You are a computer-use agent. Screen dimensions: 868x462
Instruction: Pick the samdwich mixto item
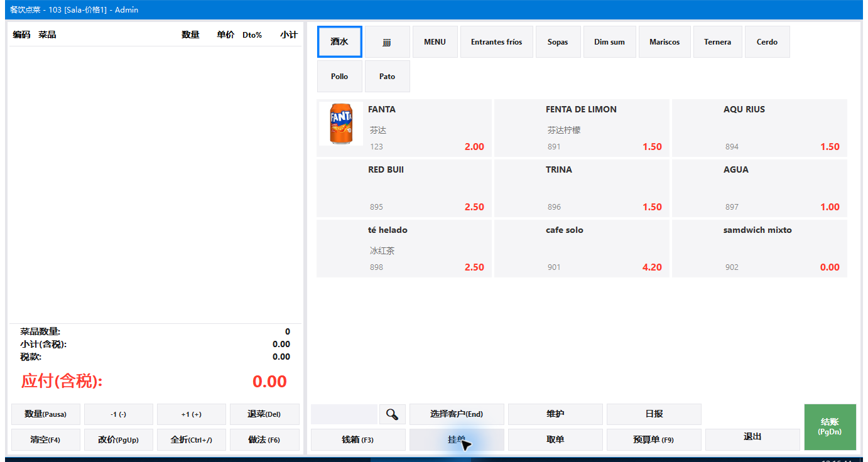[759, 248]
